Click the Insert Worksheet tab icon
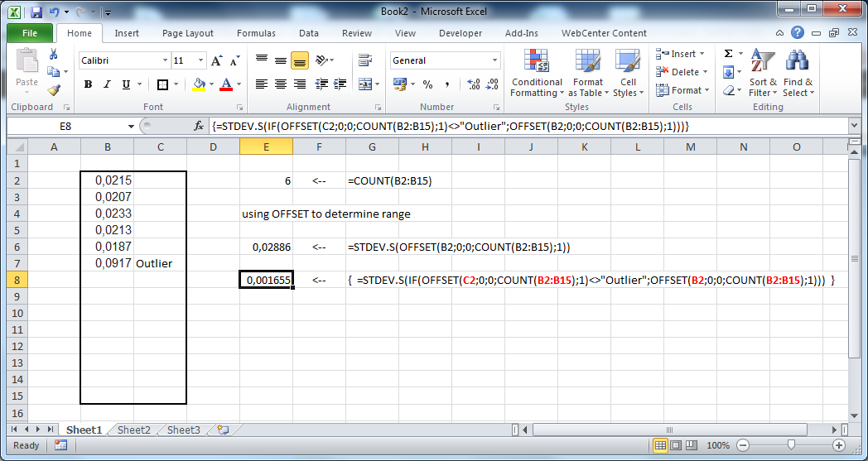 pos(223,430)
